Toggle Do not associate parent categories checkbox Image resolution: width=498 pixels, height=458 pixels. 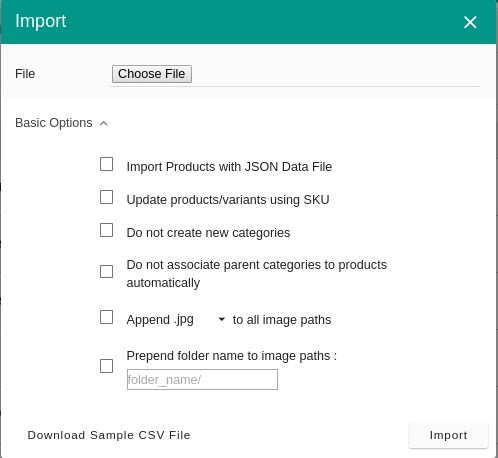[x=106, y=271]
